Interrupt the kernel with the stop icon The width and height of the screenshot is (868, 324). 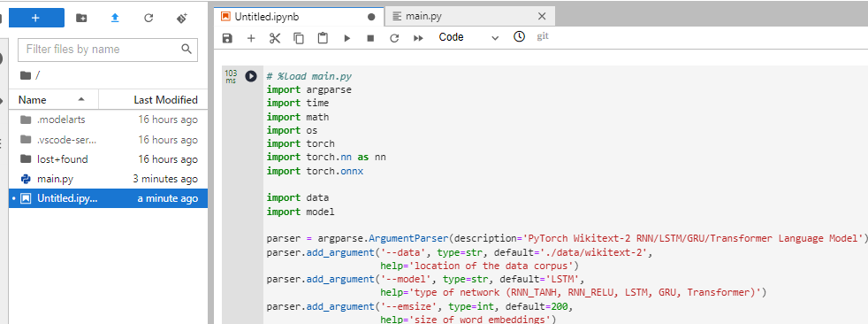pos(371,38)
